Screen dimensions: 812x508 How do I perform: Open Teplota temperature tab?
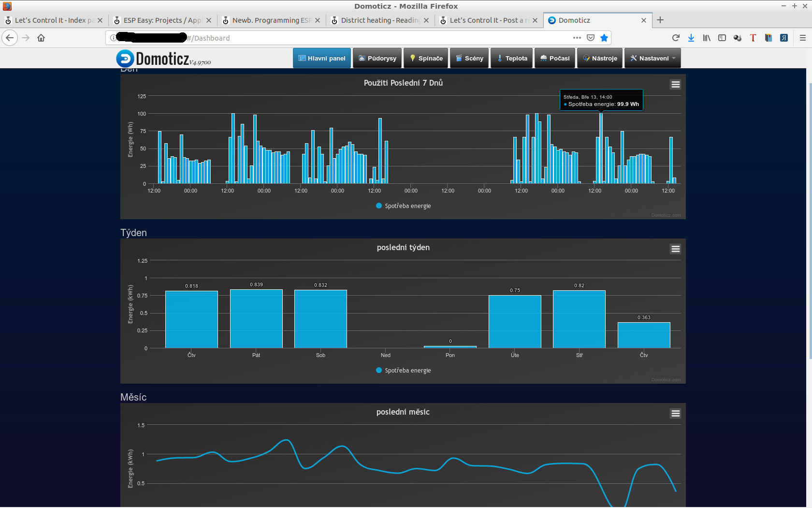(x=512, y=58)
